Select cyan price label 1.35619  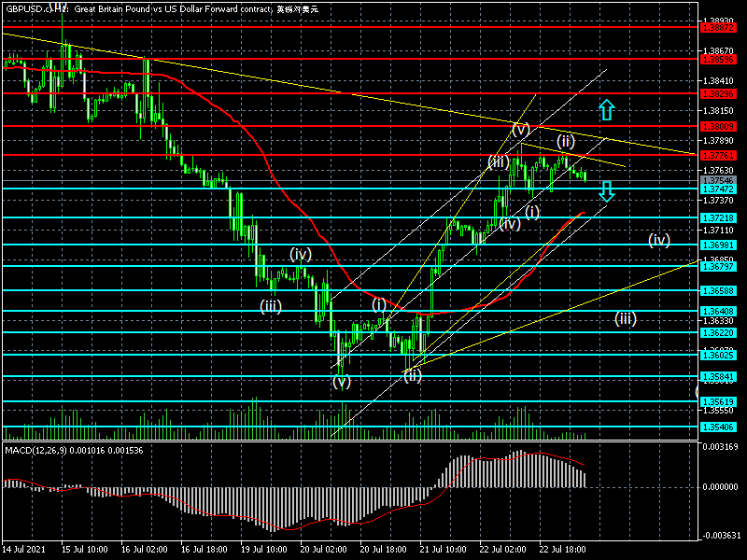(x=718, y=401)
